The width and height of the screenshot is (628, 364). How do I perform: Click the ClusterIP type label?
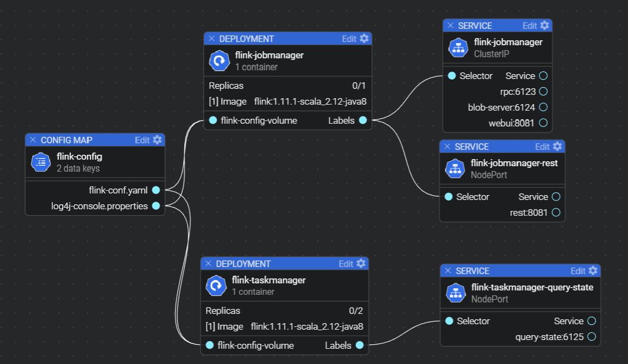491,53
